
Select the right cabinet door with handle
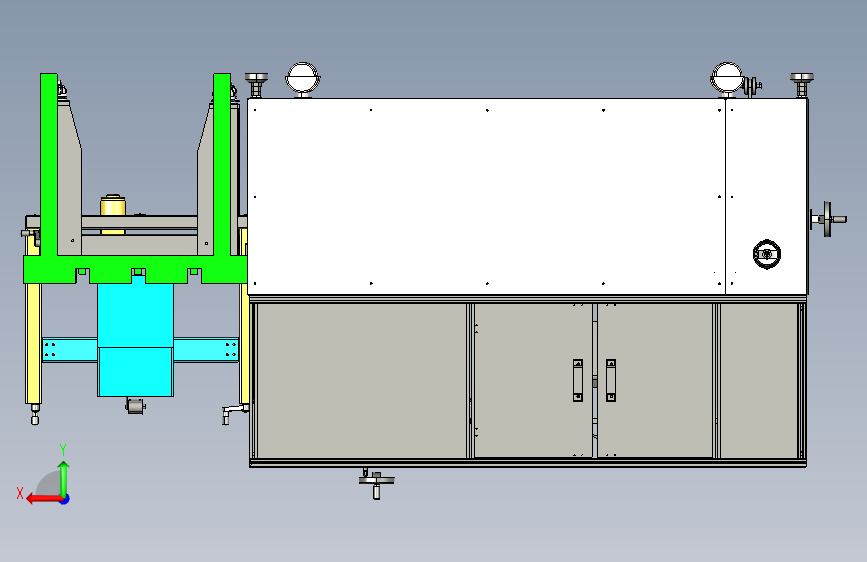[x=655, y=381]
